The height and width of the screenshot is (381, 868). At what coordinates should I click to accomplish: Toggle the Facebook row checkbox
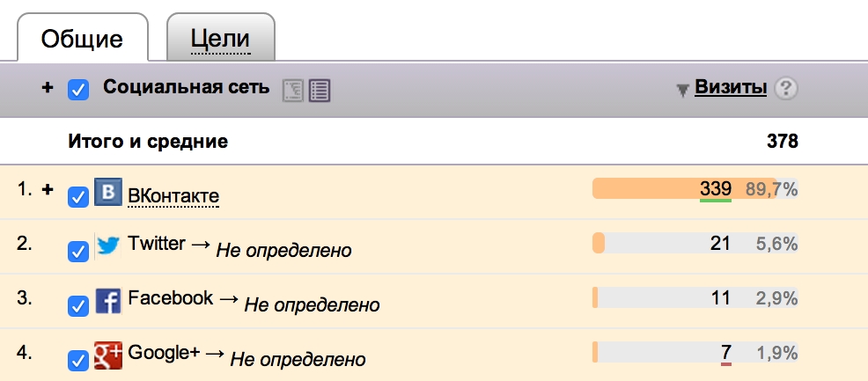coord(78,306)
